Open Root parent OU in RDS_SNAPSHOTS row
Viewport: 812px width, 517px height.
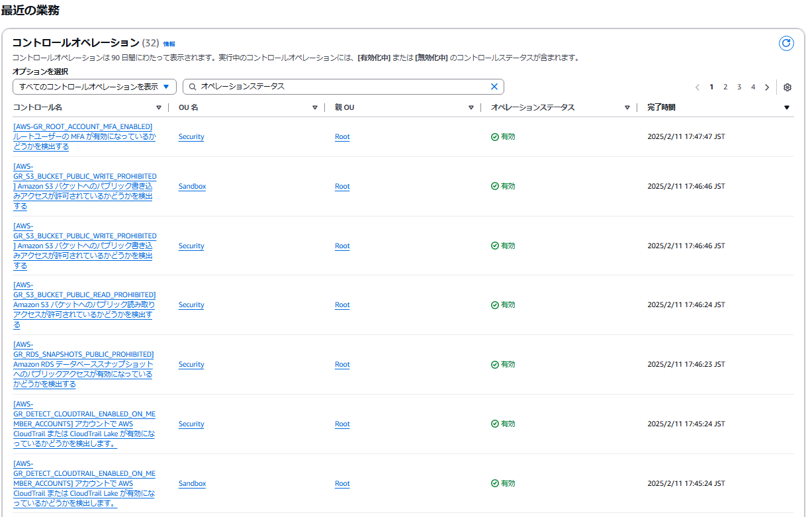(342, 365)
